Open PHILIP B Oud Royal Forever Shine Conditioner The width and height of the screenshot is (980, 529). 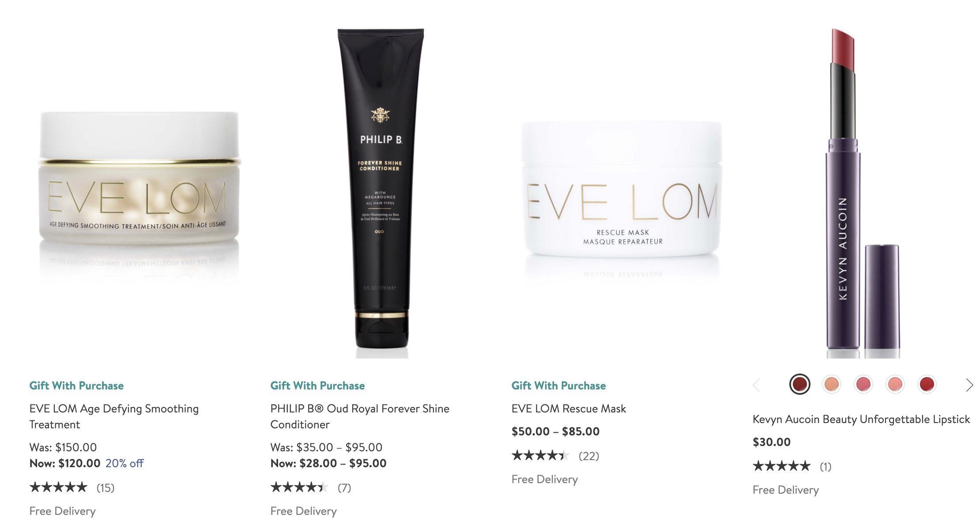(x=360, y=416)
